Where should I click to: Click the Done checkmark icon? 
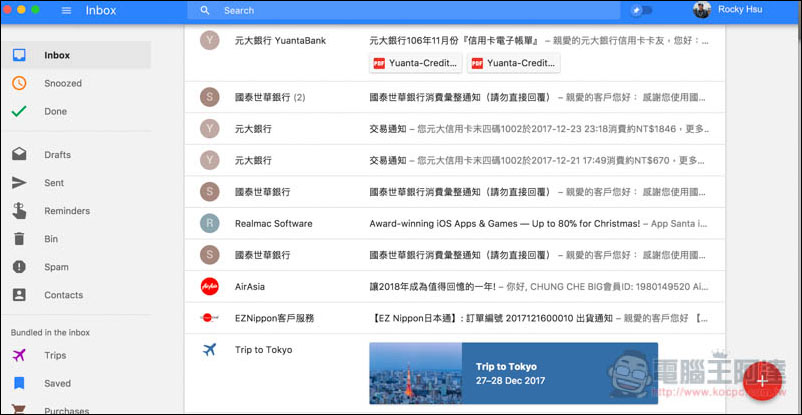tap(19, 111)
